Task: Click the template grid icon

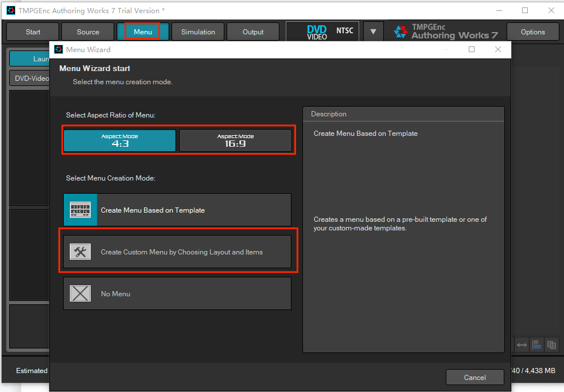Action: (x=80, y=210)
